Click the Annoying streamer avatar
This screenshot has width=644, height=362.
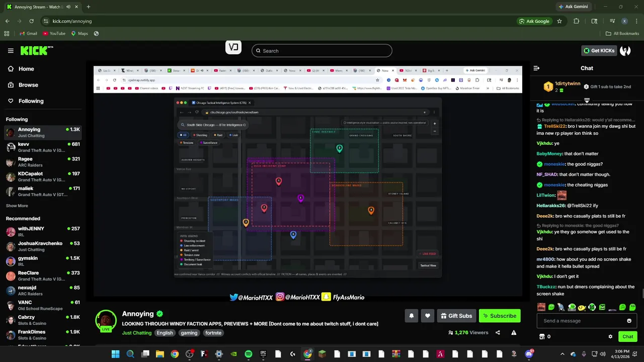click(x=106, y=320)
